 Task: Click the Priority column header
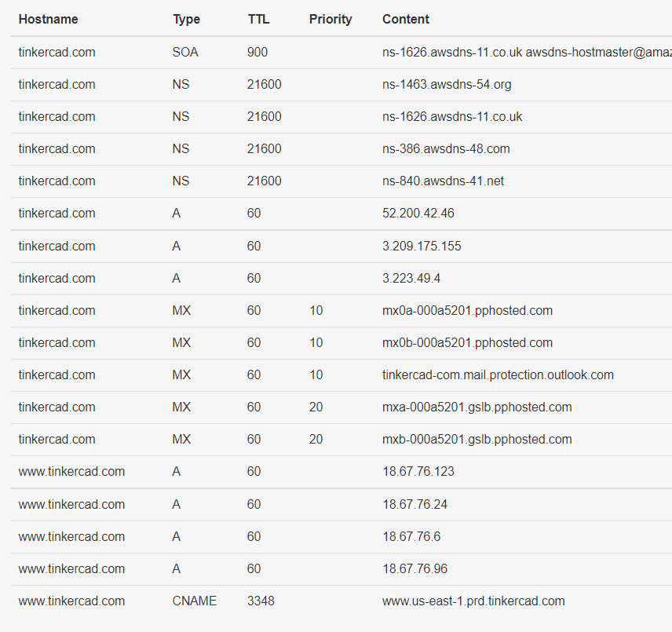(331, 20)
